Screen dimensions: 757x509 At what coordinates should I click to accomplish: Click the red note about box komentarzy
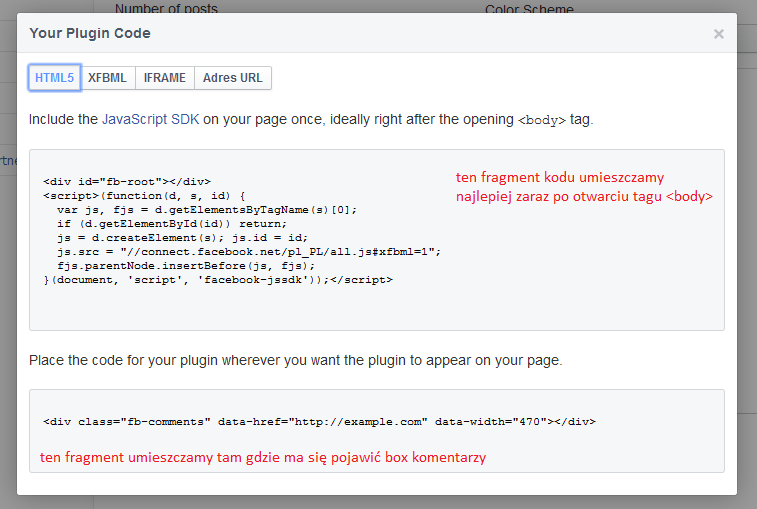click(263, 457)
